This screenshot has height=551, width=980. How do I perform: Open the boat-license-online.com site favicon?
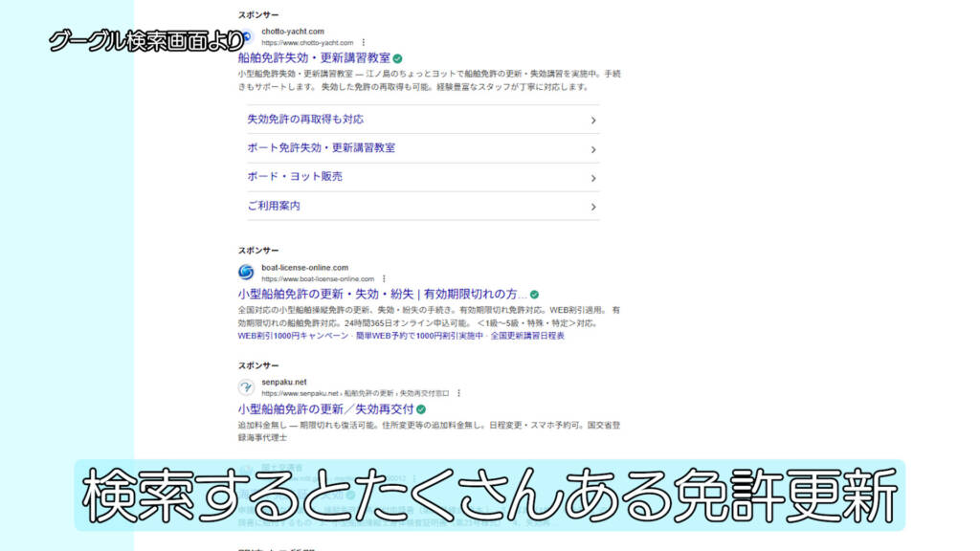[x=246, y=273]
